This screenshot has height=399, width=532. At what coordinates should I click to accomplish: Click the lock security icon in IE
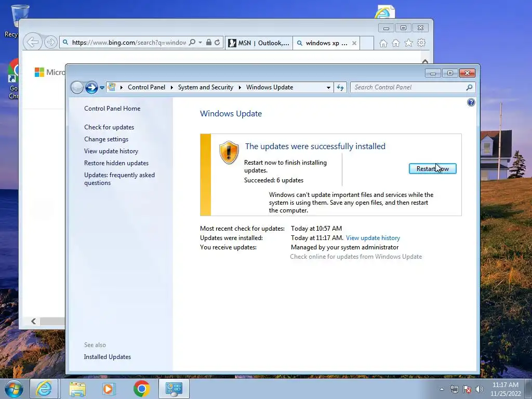coord(209,42)
